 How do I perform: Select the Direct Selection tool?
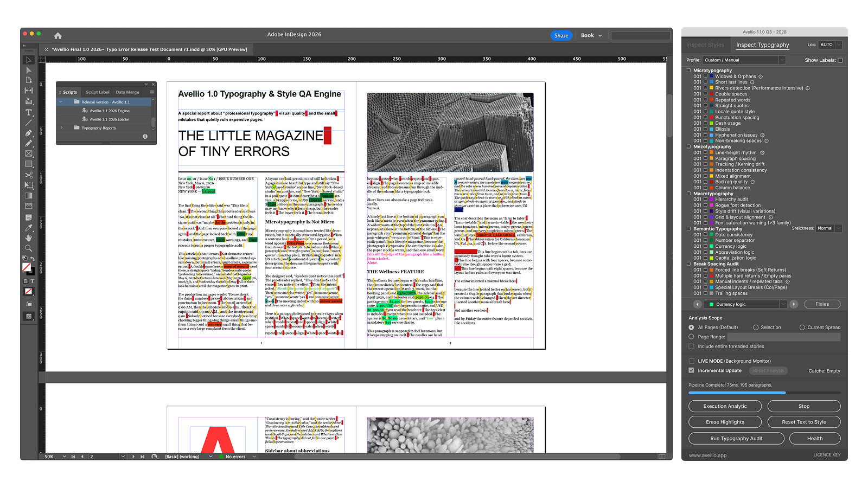coord(29,70)
